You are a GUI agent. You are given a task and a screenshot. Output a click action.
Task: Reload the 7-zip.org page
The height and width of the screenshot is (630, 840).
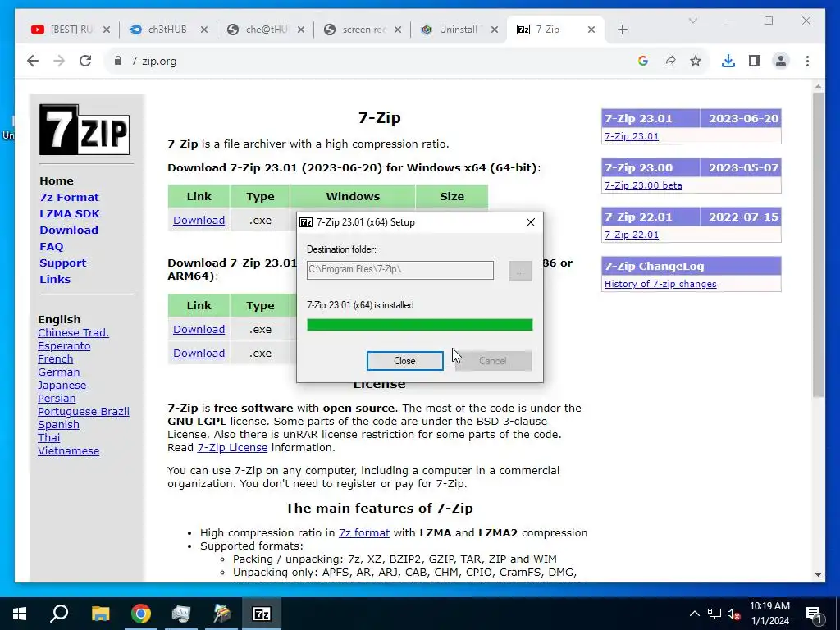pyautogui.click(x=85, y=61)
